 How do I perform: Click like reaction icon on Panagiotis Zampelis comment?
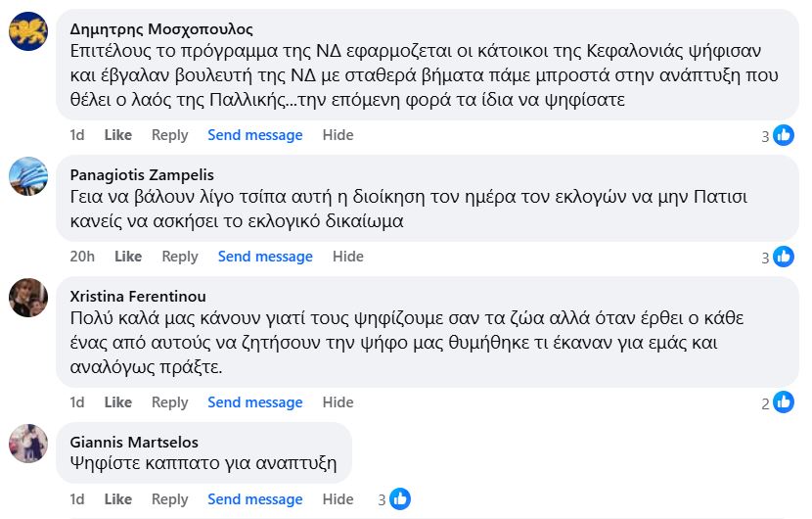click(x=784, y=258)
